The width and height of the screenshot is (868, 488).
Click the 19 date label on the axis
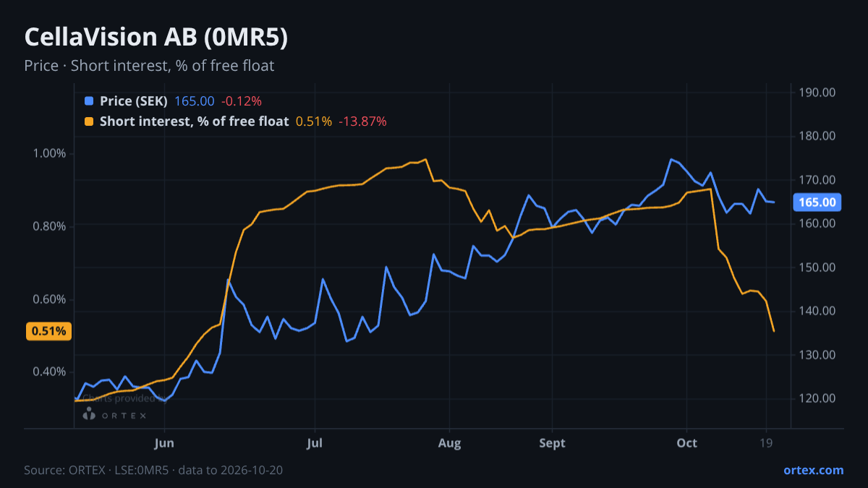point(766,442)
